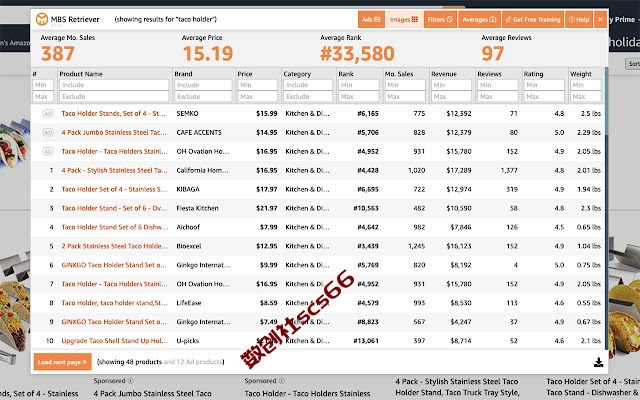Image resolution: width=640 pixels, height=400 pixels.
Task: Click Reviews Min filter field
Action: (x=498, y=85)
